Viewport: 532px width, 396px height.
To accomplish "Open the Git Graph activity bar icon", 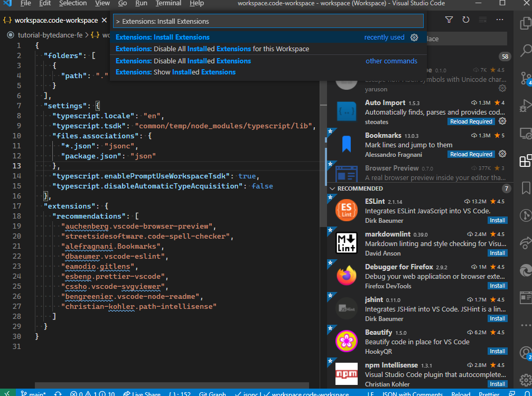I will (525, 215).
